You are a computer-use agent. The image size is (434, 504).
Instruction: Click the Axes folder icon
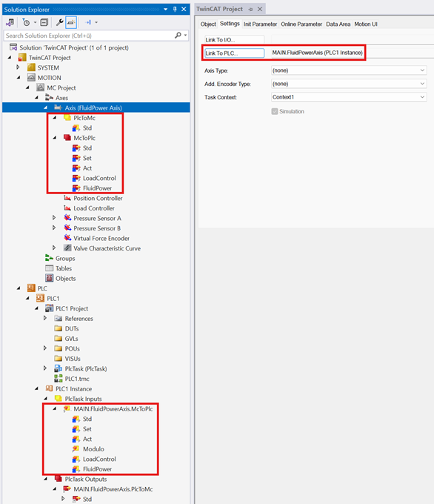pos(49,97)
